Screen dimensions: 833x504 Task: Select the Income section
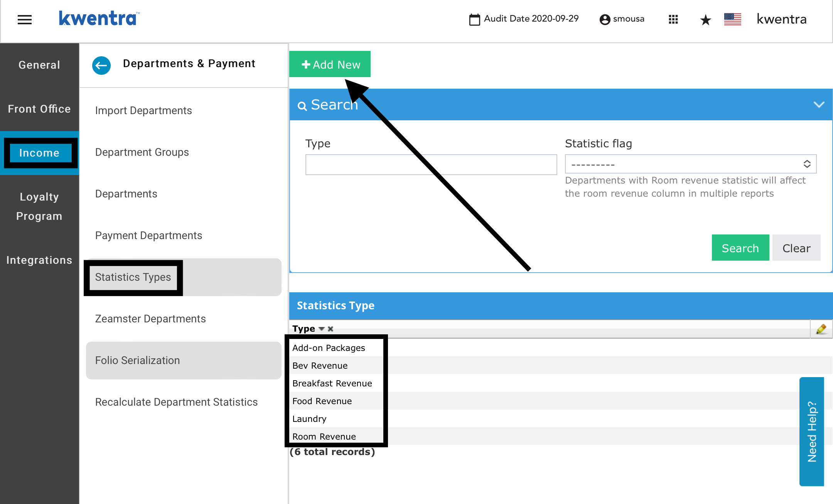click(39, 153)
